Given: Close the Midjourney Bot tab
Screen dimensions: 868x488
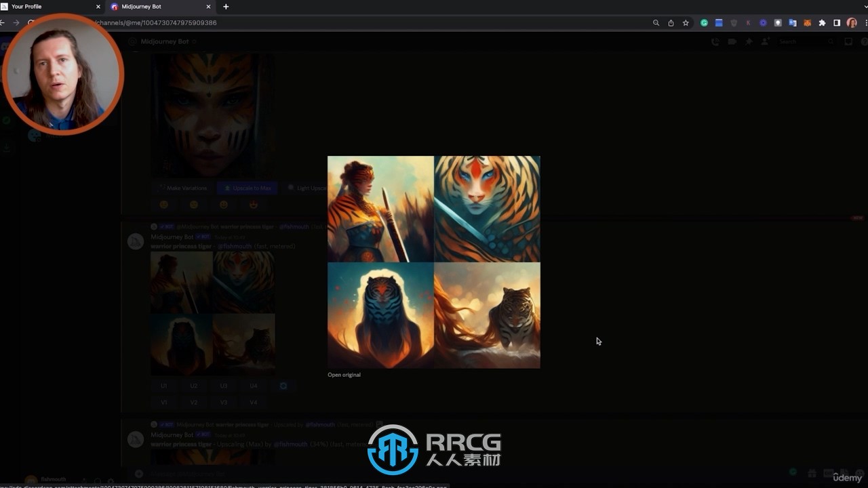Looking at the screenshot, I should pos(210,7).
